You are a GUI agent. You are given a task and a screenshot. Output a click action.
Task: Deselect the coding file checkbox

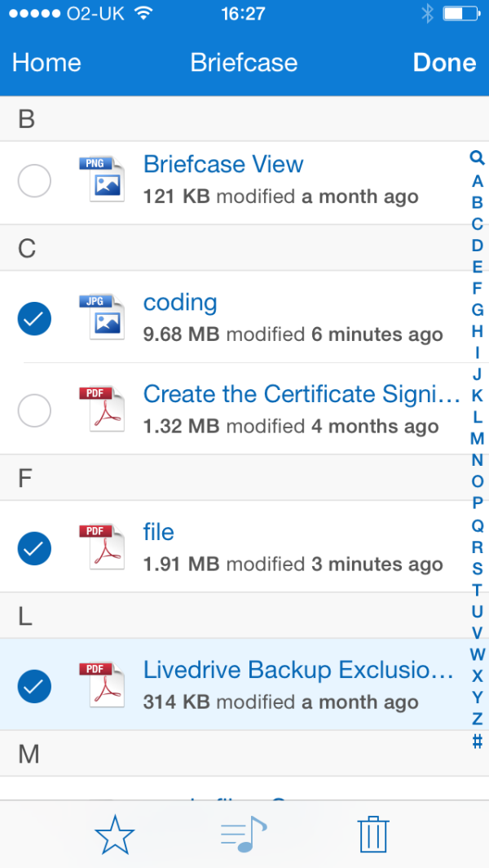pyautogui.click(x=34, y=319)
